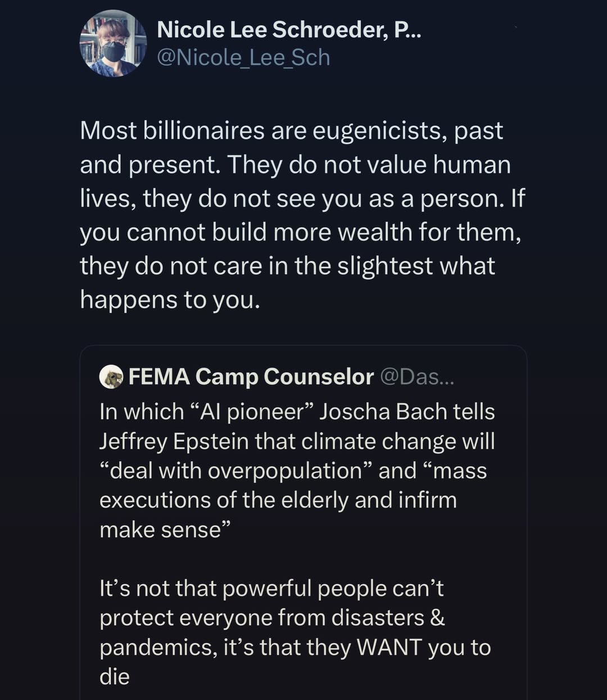607x700 pixels.
Task: Tap "happens to you." ending the main tweet
Action: pyautogui.click(x=170, y=300)
